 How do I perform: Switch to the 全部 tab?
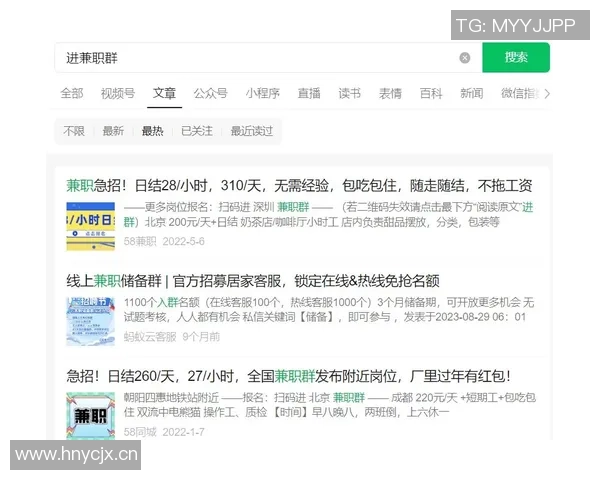pyautogui.click(x=72, y=93)
